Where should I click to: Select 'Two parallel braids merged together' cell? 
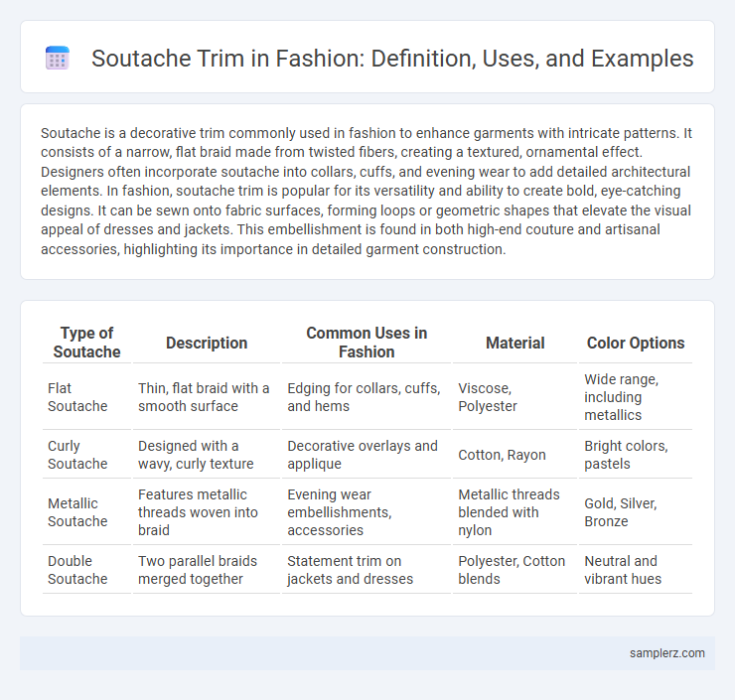click(x=207, y=570)
